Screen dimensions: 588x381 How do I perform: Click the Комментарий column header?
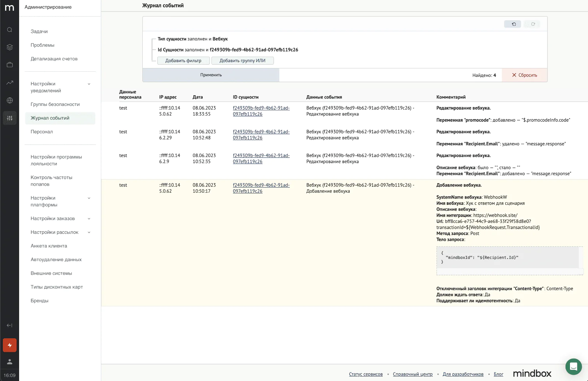point(451,97)
